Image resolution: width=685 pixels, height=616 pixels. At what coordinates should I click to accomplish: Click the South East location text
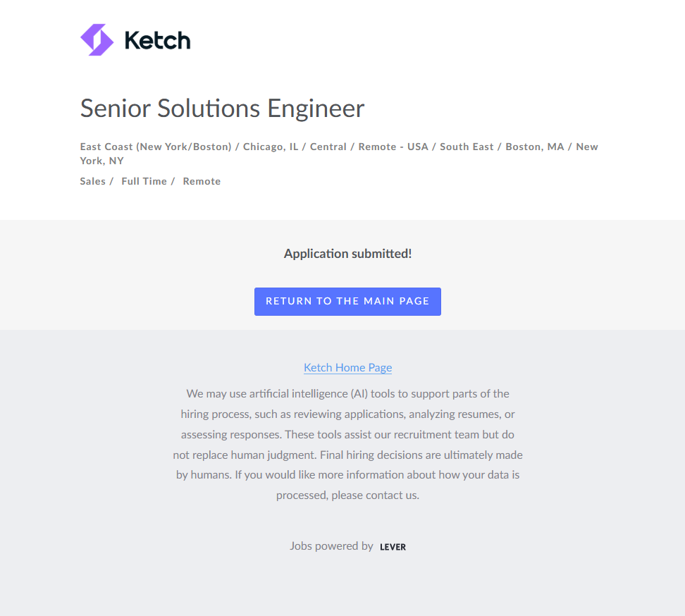click(x=466, y=147)
